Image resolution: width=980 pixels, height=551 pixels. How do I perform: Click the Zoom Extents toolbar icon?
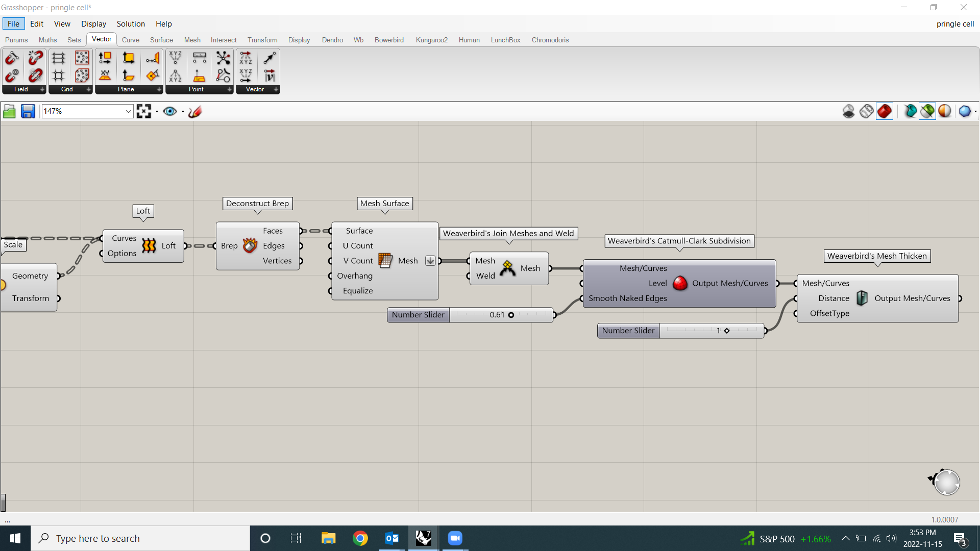(x=144, y=111)
